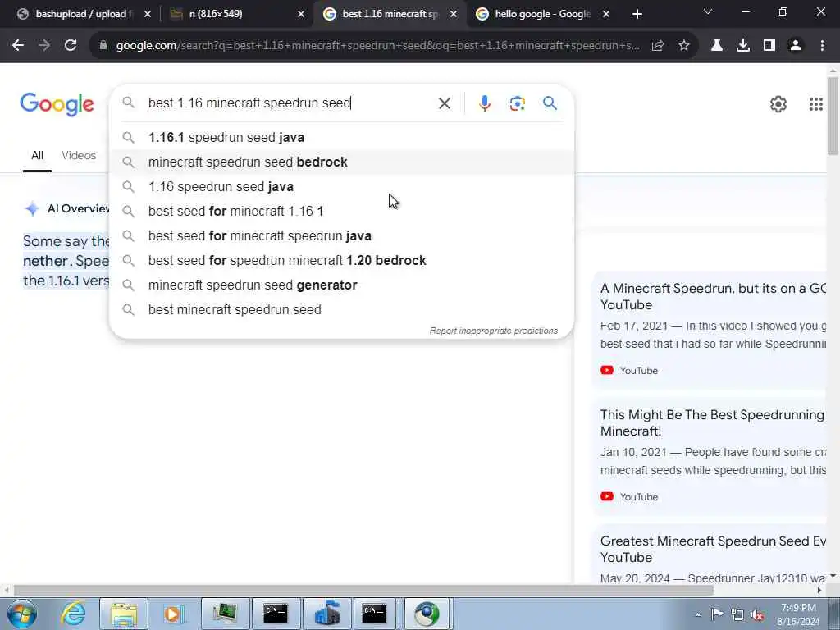Image resolution: width=840 pixels, height=630 pixels.
Task: Open Greatest Minecraft Speedrun Seed result
Action: 713,549
